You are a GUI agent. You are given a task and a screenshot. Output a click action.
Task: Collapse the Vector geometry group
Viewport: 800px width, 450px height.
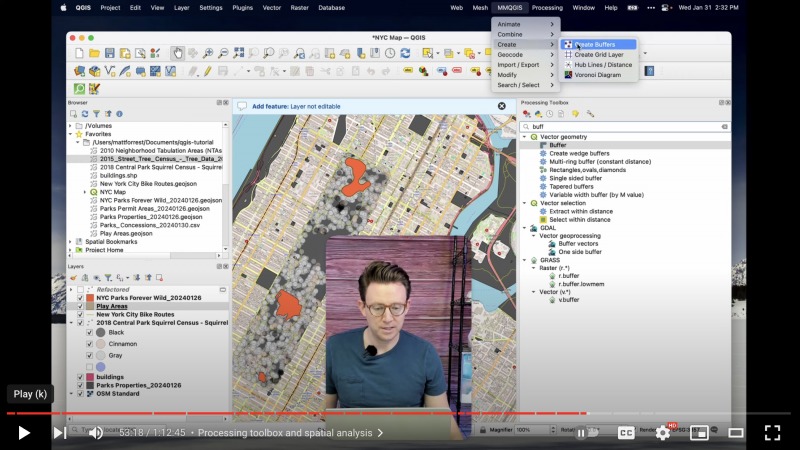tap(524, 136)
